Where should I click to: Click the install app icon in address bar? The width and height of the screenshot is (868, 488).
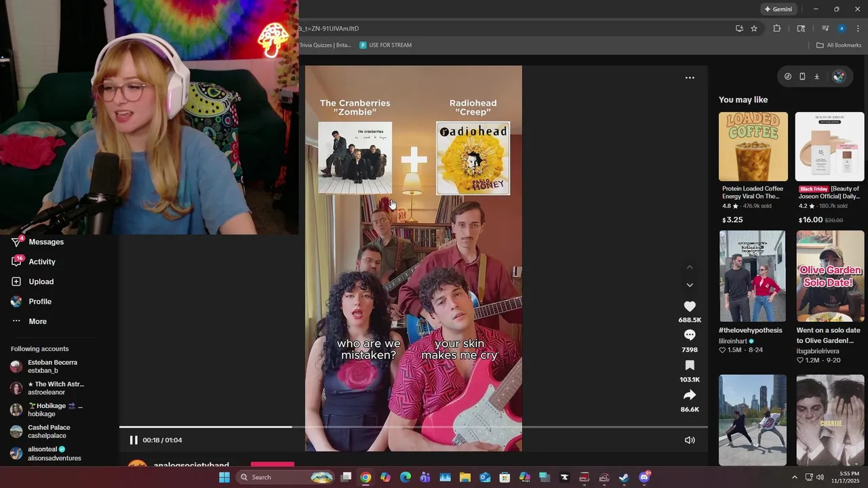click(x=739, y=28)
